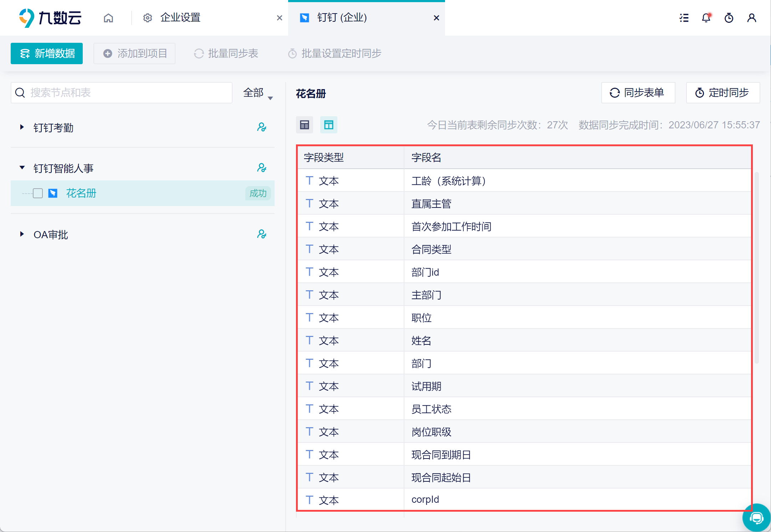The height and width of the screenshot is (532, 771).
Task: Select the 钉钉 (企业) tab
Action: [342, 18]
